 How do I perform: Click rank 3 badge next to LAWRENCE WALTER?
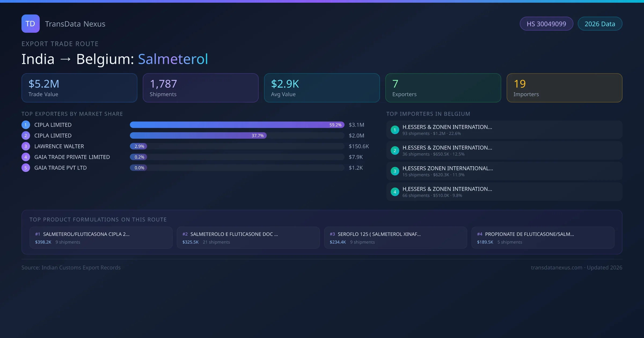(x=26, y=146)
